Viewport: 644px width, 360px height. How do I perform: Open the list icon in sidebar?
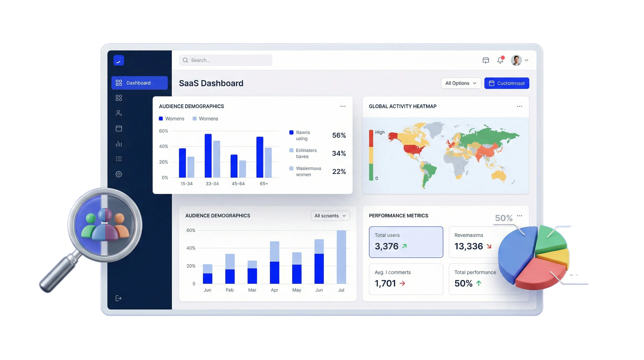click(119, 159)
